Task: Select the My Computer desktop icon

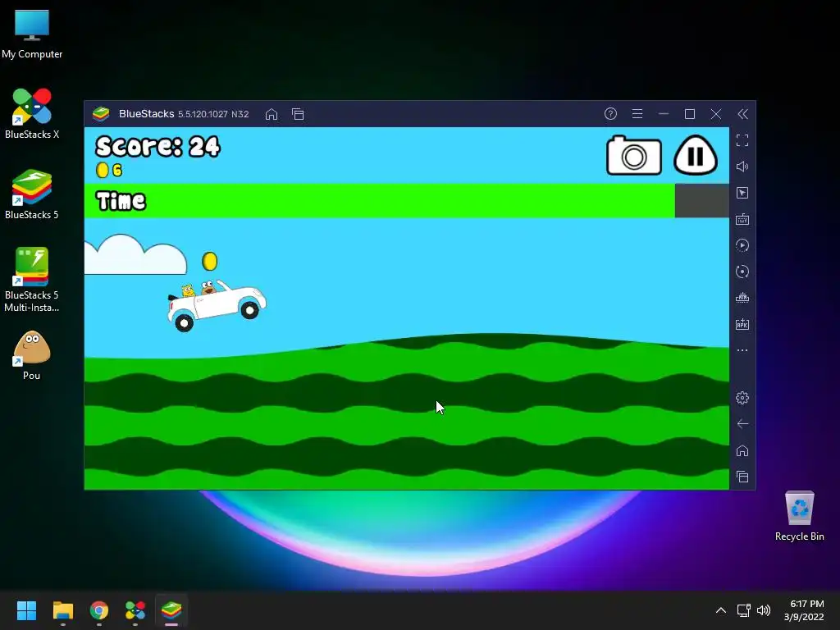Action: click(32, 34)
